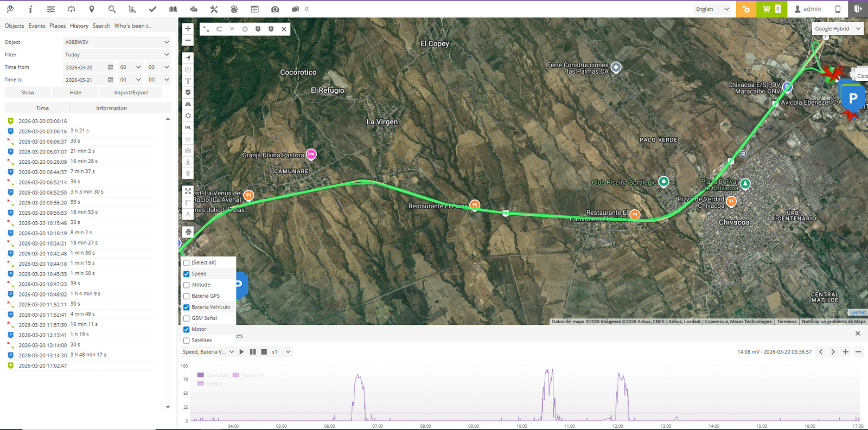Open the logbook book icon

pyautogui.click(x=173, y=9)
